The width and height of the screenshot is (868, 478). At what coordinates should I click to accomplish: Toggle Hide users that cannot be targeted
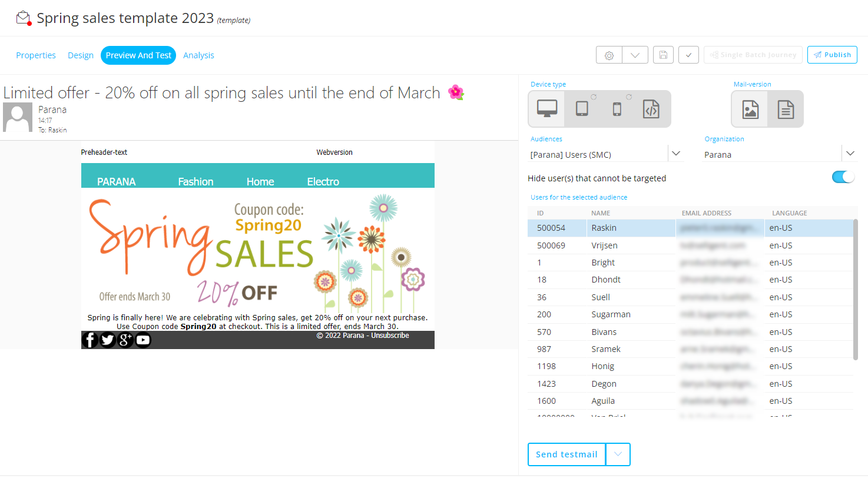(843, 177)
